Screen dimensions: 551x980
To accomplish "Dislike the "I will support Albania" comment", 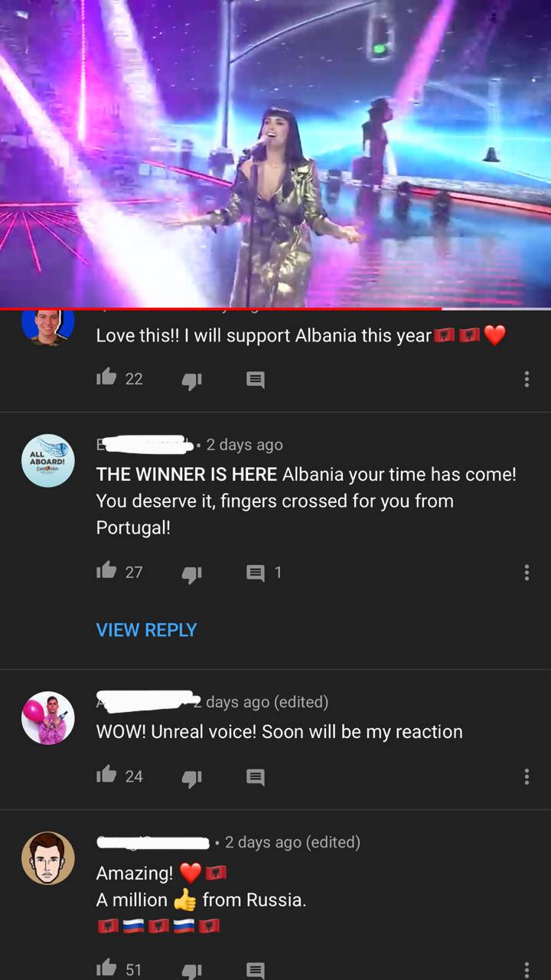I will point(191,380).
